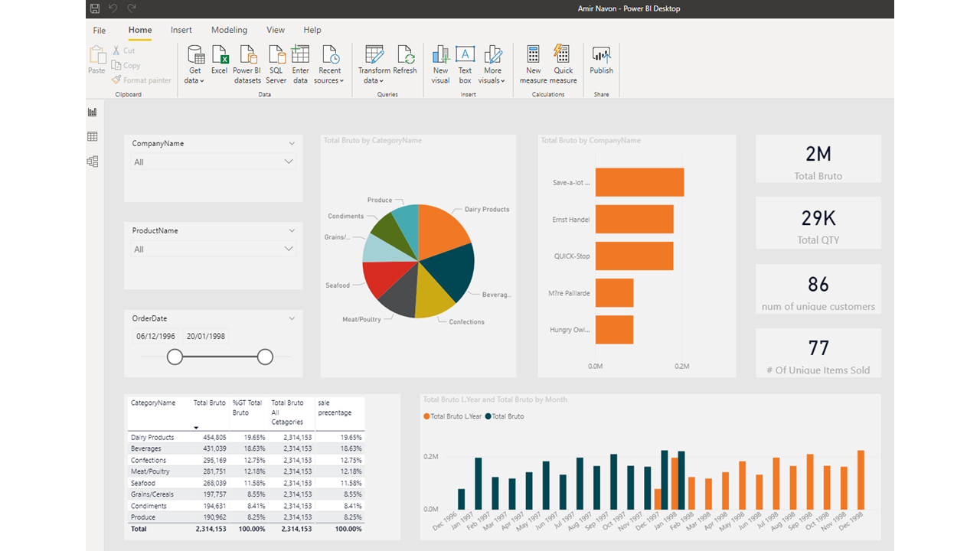Click the SQL Server icon
Image resolution: width=980 pixels, height=551 pixels.
pos(276,55)
